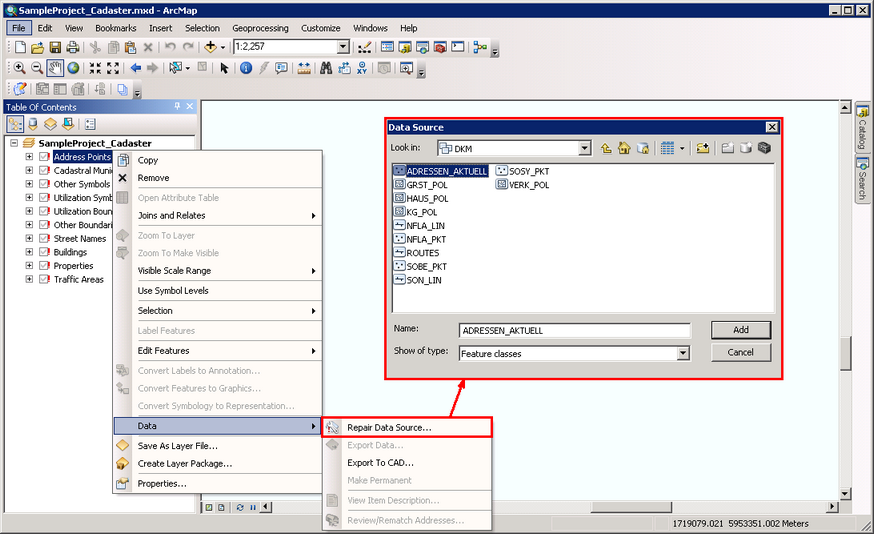Screen dimensions: 874x534
Task: Toggle the Cadastral Muni layer checkbox
Action: (45, 171)
